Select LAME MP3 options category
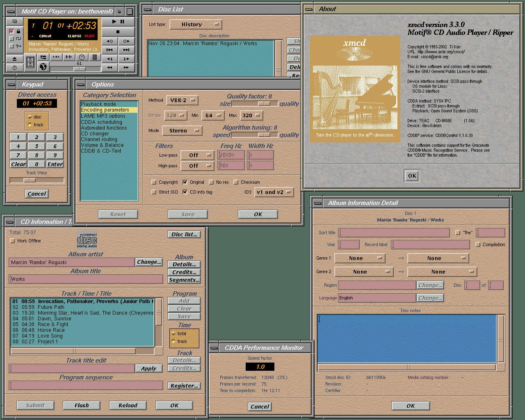525x420 pixels. pos(103,116)
